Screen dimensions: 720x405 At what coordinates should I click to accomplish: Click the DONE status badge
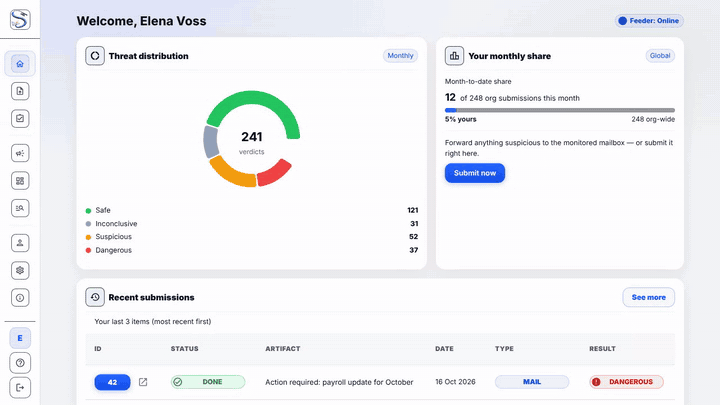[x=208, y=382]
